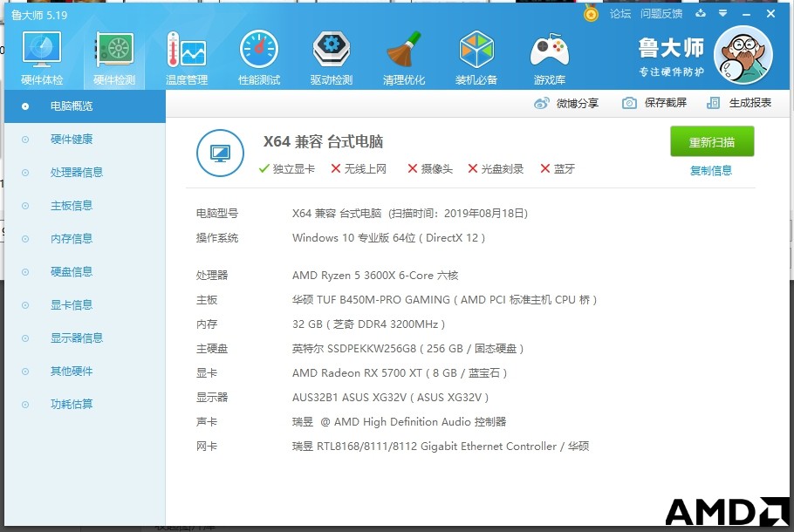
Task: Click the RTL8168 Gigabit Ethernet Controller value
Action: (441, 447)
